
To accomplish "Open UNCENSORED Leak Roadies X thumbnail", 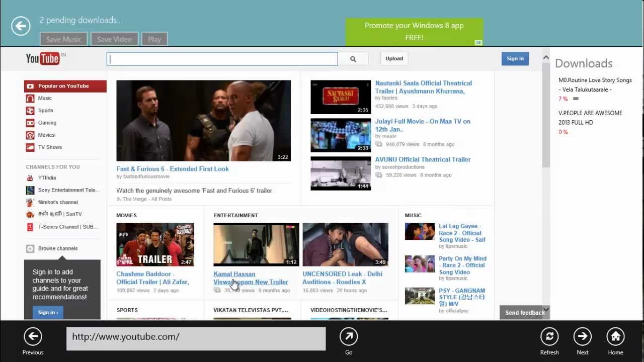I will [345, 244].
